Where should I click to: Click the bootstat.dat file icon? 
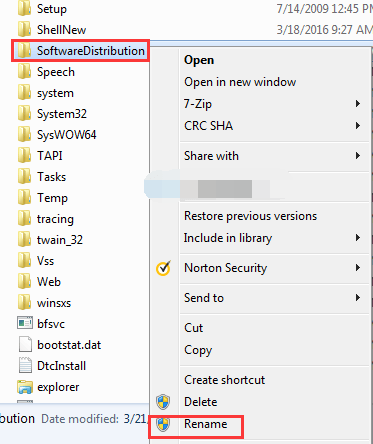(25, 345)
